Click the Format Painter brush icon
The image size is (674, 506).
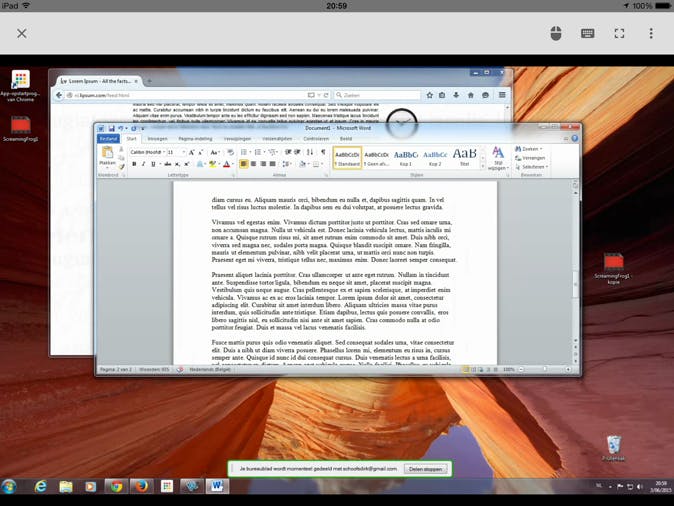coord(122,167)
